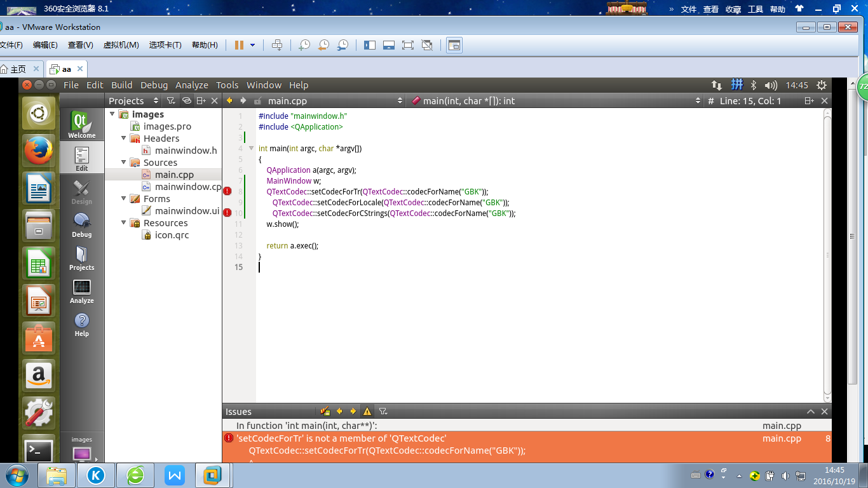This screenshot has width=868, height=488.
Task: Toggle warnings display in Issues pane
Action: point(367,411)
